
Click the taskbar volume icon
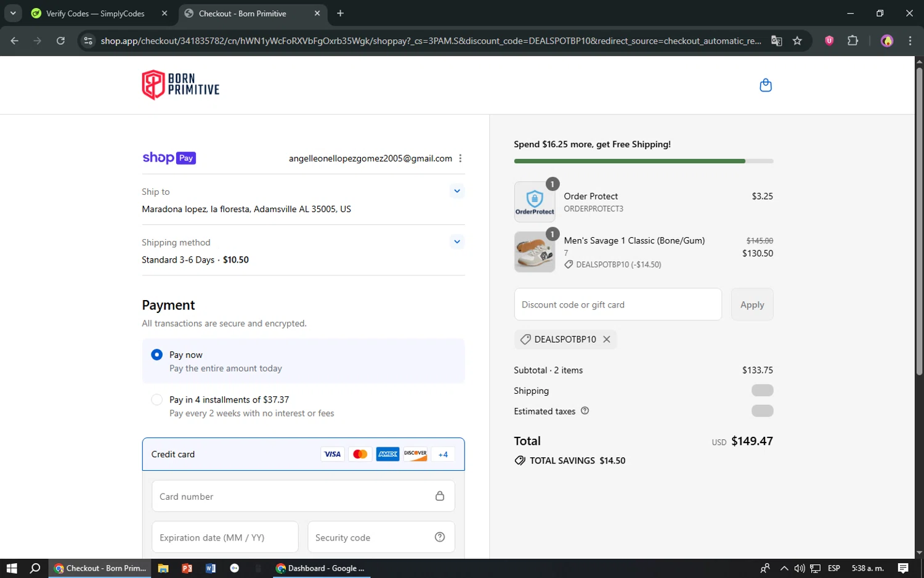pyautogui.click(x=800, y=568)
